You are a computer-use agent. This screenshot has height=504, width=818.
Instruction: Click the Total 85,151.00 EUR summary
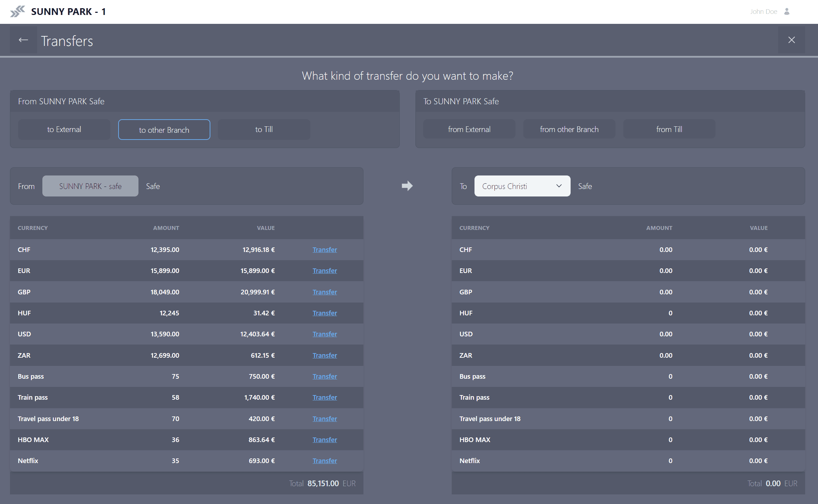322,483
